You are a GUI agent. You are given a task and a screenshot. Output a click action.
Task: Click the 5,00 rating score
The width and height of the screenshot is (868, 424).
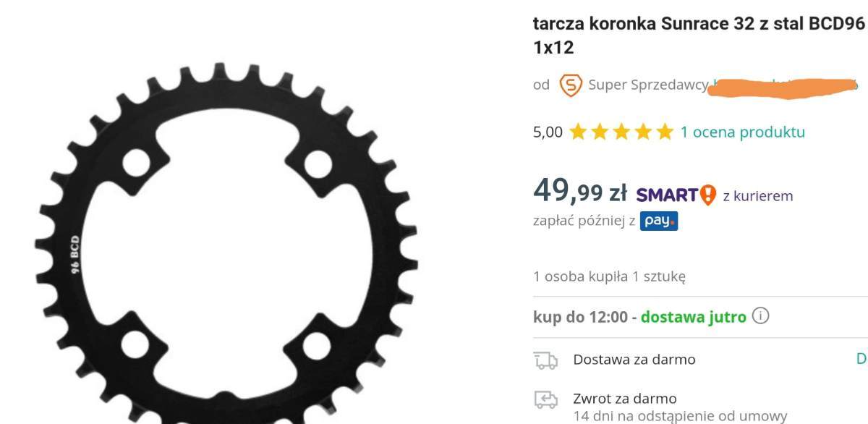[x=548, y=132]
